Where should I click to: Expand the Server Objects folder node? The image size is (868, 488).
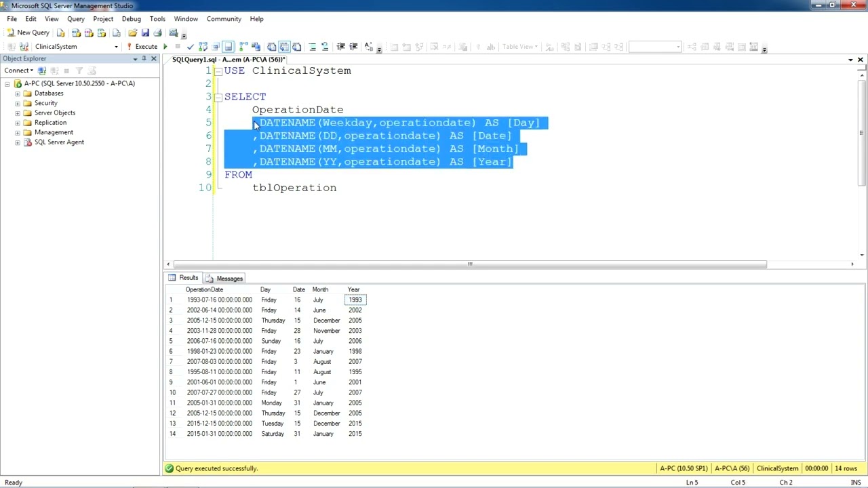pos(18,113)
